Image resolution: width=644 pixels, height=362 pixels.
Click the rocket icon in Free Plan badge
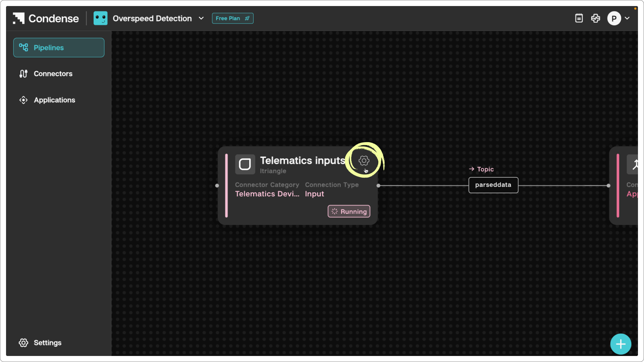247,18
